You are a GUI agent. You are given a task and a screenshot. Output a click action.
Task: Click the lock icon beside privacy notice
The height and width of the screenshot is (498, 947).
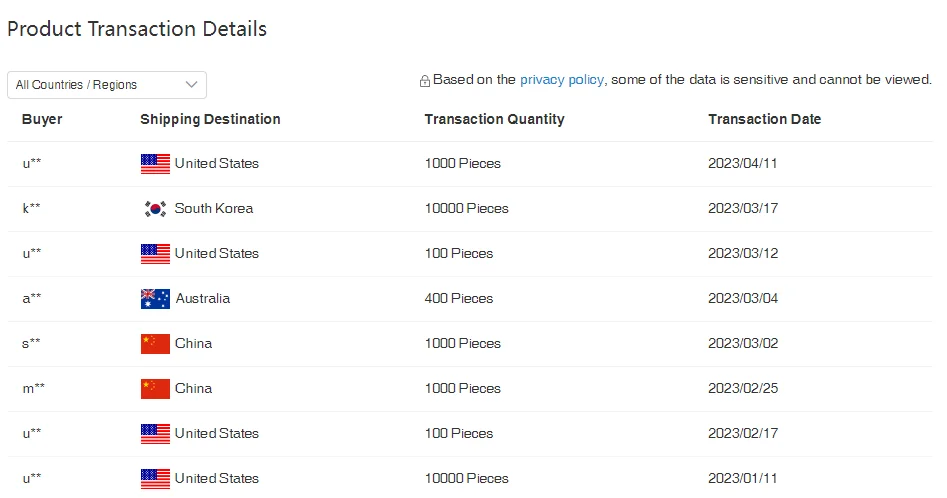point(425,81)
